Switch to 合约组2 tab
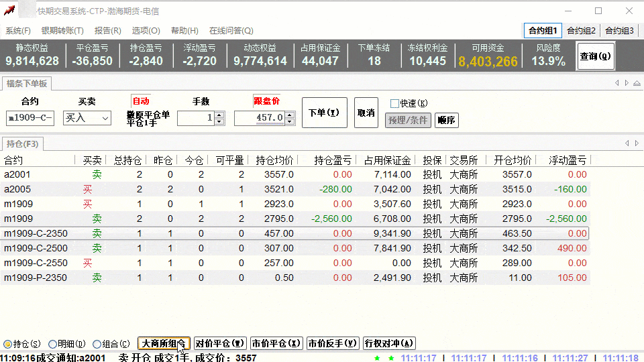This screenshot has width=644, height=362. pos(581,31)
